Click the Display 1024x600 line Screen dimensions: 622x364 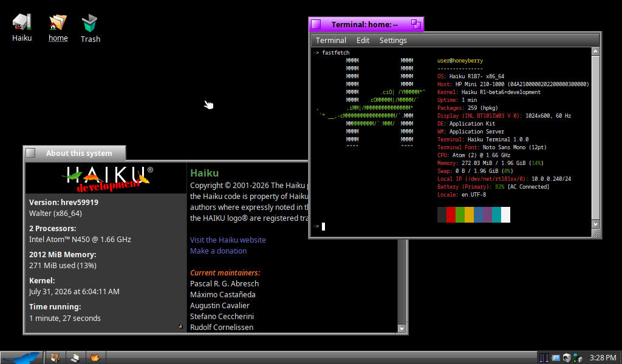[x=504, y=116]
